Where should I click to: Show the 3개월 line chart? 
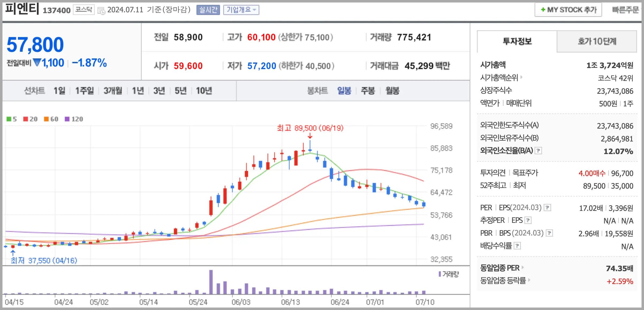tap(113, 91)
